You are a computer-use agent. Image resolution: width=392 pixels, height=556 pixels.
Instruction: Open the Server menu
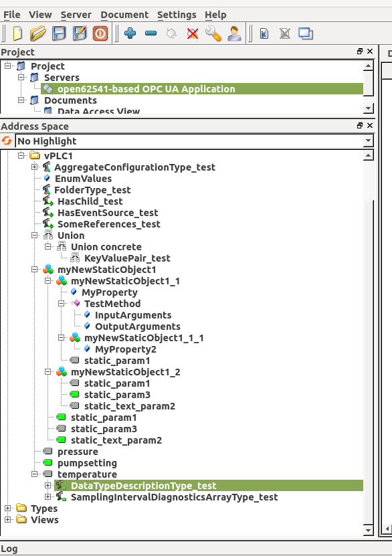click(x=76, y=15)
